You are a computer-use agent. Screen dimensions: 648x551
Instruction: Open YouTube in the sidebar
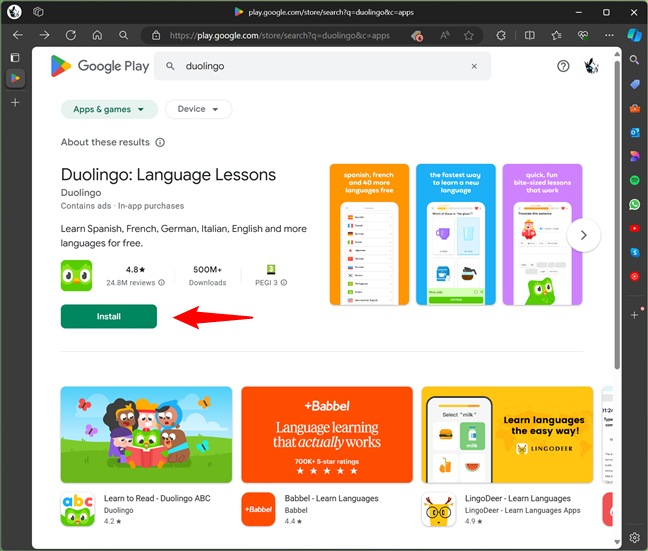635,228
